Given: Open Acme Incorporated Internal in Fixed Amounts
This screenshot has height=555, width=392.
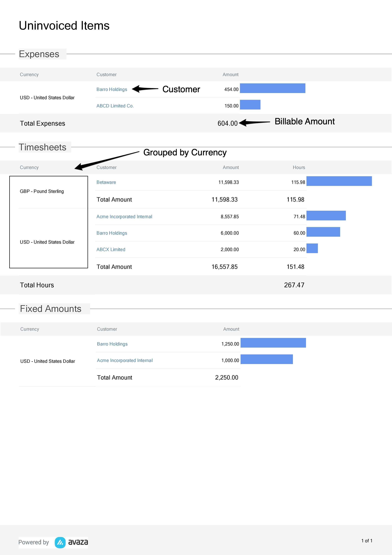Looking at the screenshot, I should point(125,360).
